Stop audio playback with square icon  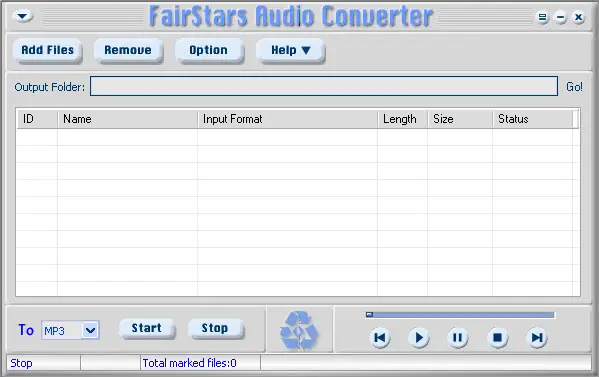click(497, 338)
